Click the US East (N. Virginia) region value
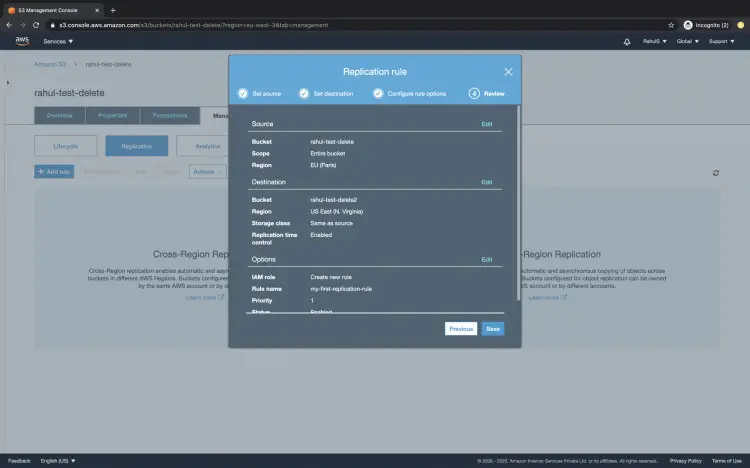 [336, 212]
